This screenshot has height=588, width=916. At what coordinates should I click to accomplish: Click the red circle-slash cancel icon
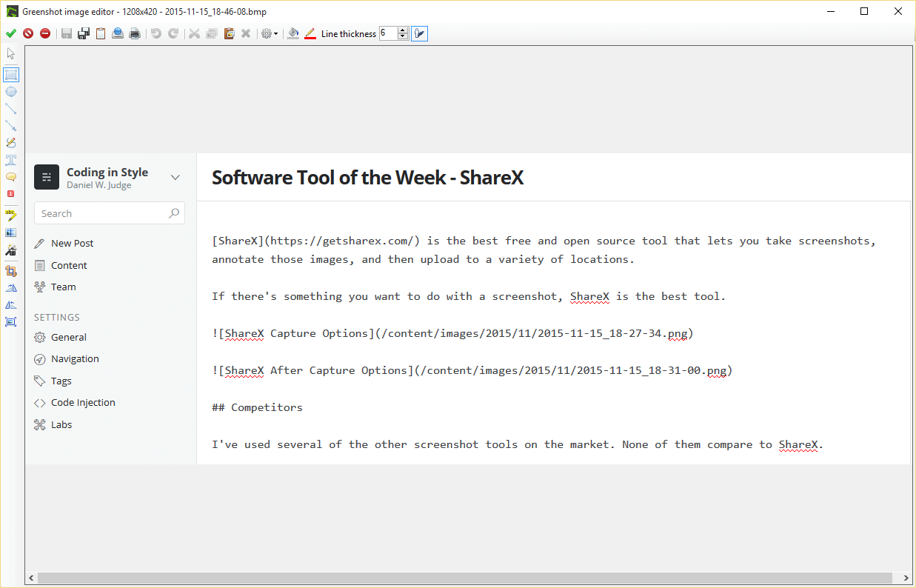pos(28,33)
